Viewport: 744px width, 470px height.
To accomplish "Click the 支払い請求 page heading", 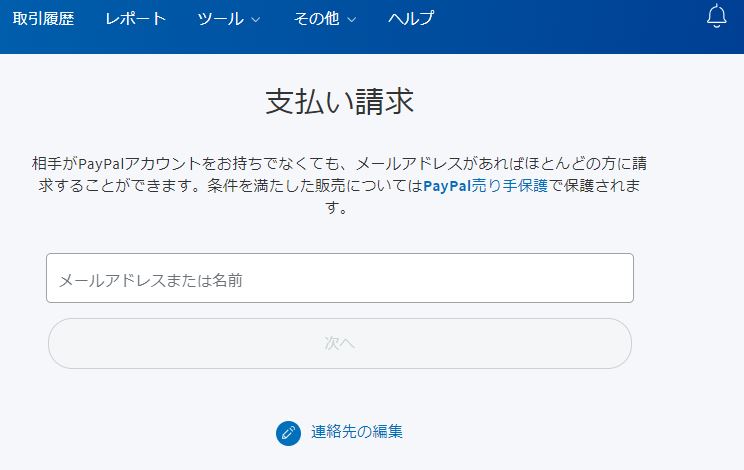I will (x=340, y=101).
